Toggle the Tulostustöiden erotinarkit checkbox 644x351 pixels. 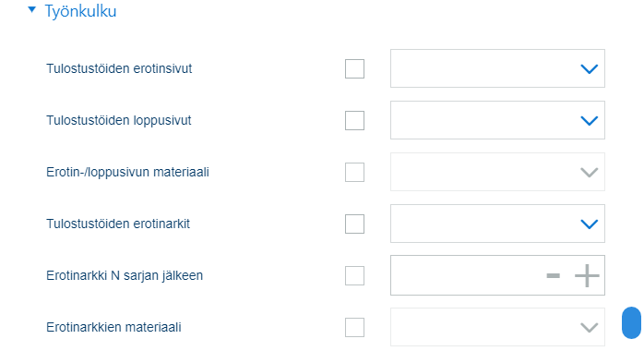[354, 224]
